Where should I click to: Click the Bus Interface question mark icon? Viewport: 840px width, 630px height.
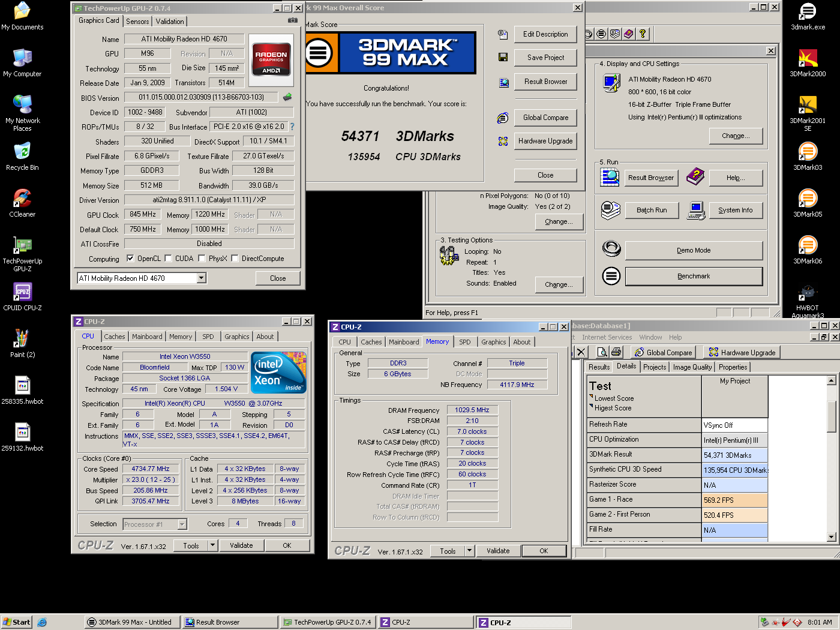(x=292, y=127)
